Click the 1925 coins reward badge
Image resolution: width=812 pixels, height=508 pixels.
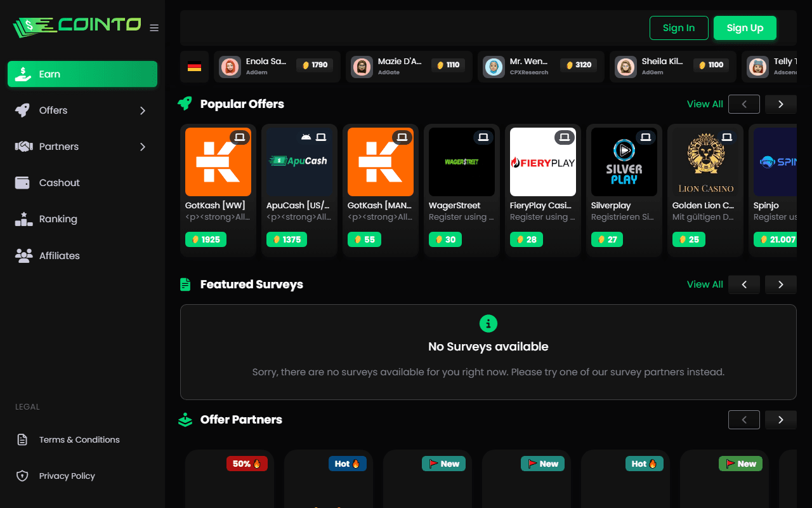206,239
